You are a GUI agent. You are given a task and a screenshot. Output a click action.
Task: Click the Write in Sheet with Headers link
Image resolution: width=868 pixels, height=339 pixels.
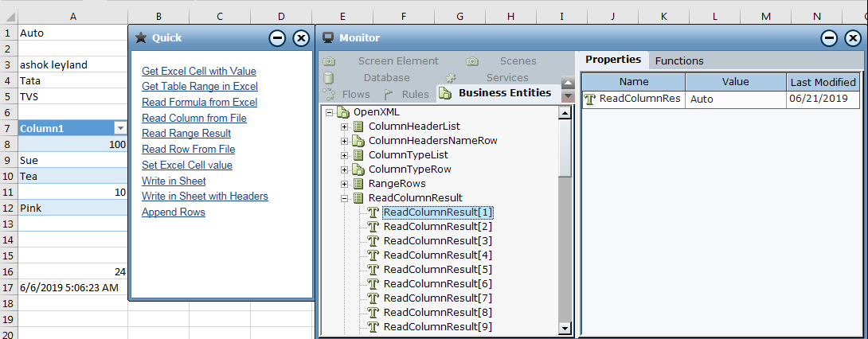(x=205, y=197)
